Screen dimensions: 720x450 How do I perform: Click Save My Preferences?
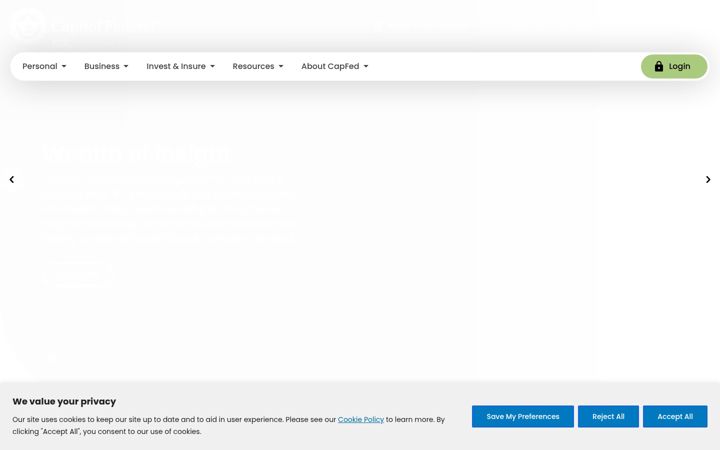click(523, 416)
